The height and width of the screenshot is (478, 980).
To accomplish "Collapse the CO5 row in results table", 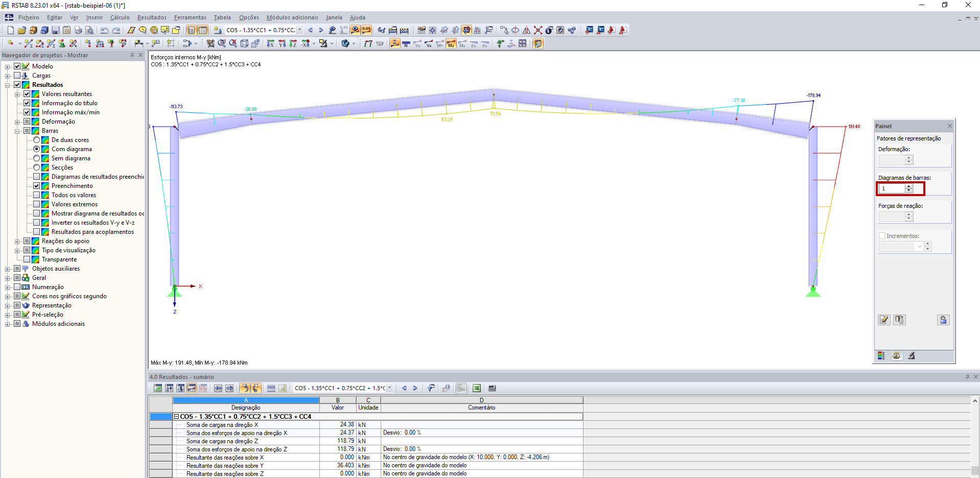I will click(177, 417).
